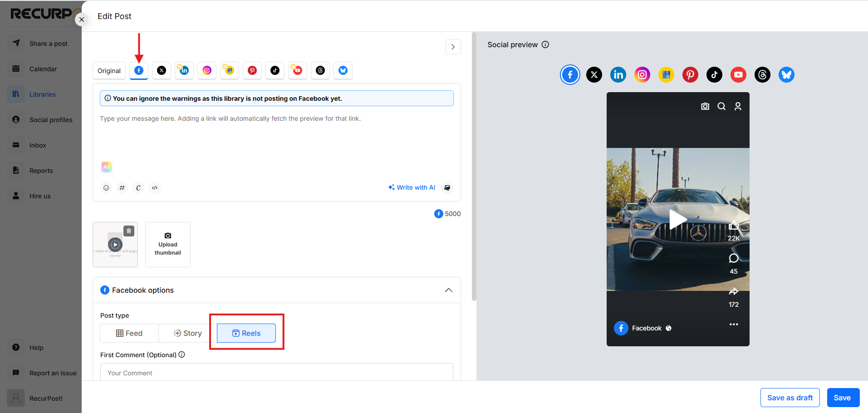Select Story post type
Screen dimensions: 868x413
pyautogui.click(x=188, y=333)
